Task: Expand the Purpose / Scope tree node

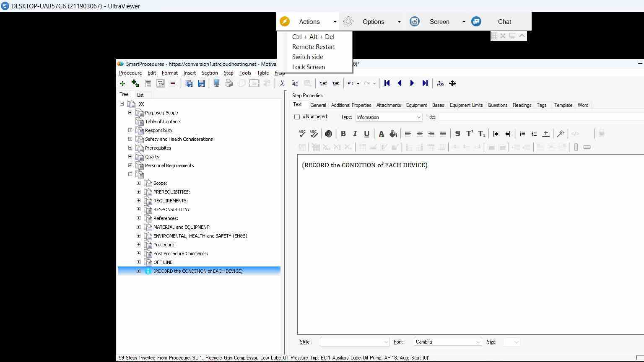Action: point(130,113)
